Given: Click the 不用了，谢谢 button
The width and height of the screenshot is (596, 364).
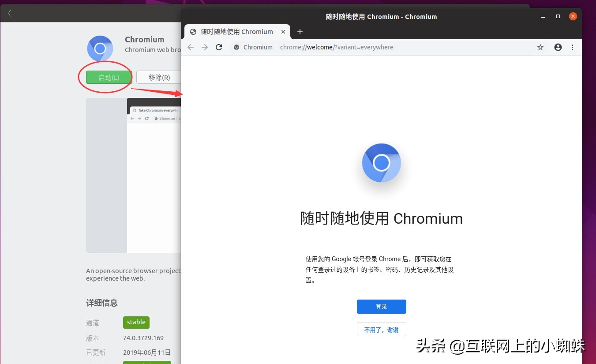Looking at the screenshot, I should point(382,330).
